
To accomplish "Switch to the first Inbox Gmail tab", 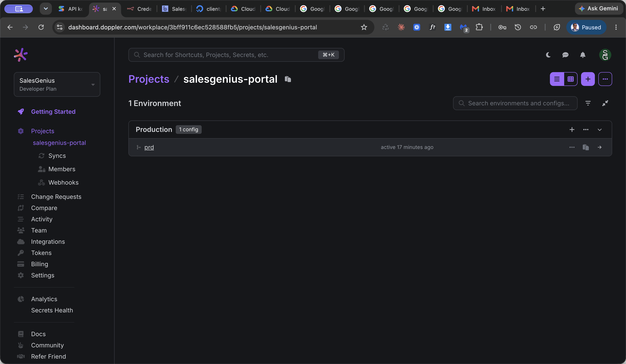I will 484,9.
